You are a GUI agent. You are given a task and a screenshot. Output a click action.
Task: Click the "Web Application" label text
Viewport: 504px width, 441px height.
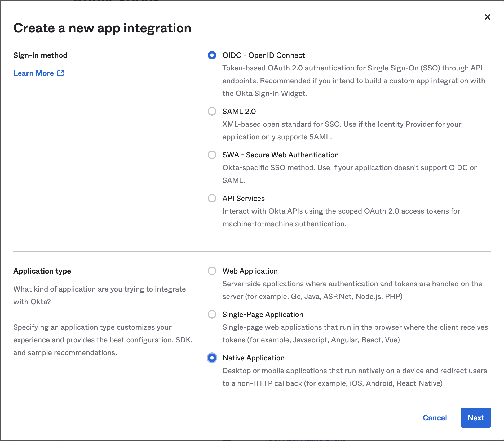click(x=250, y=271)
